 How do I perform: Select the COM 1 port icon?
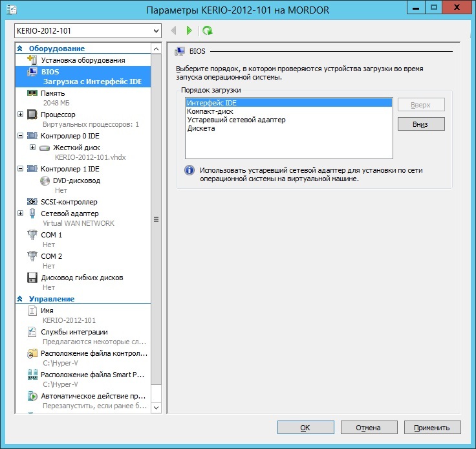click(x=32, y=235)
